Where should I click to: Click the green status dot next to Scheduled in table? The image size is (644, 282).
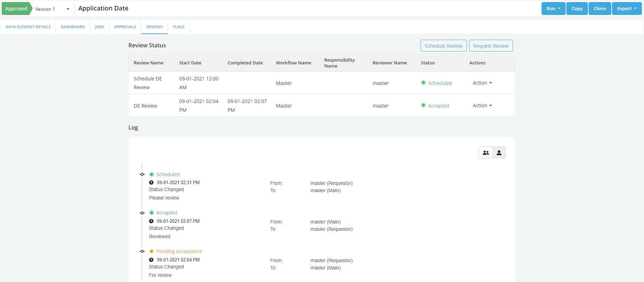point(423,83)
